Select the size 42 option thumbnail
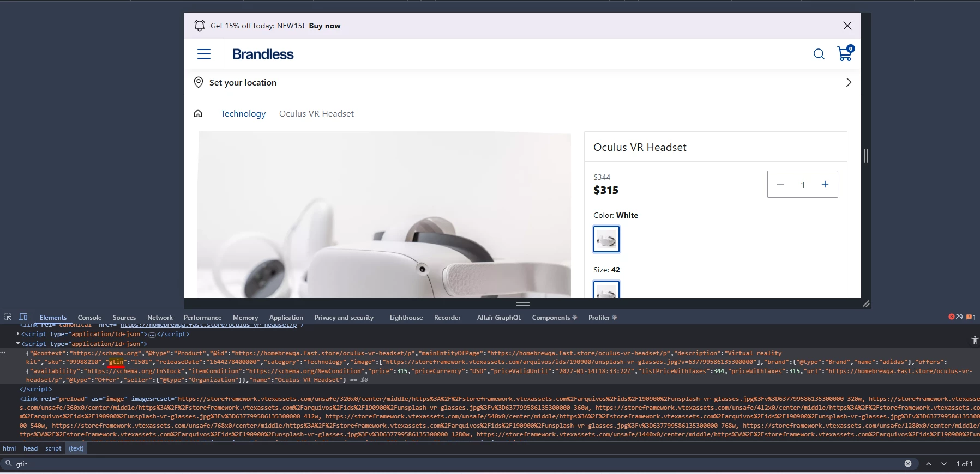The height and width of the screenshot is (474, 980). tap(606, 289)
